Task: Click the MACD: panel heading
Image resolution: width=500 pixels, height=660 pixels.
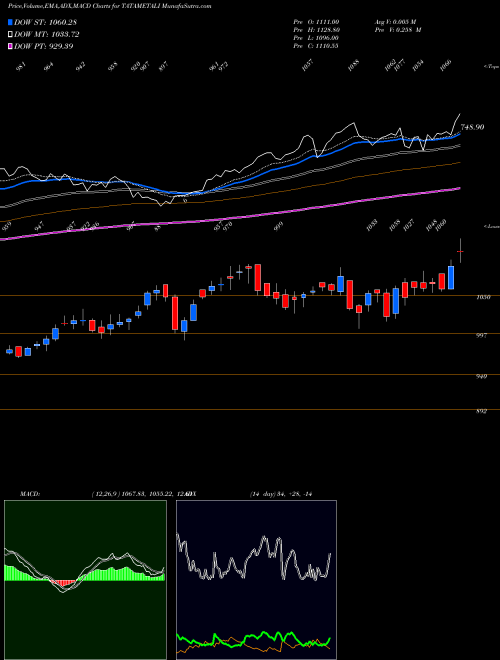Action: 30,494
